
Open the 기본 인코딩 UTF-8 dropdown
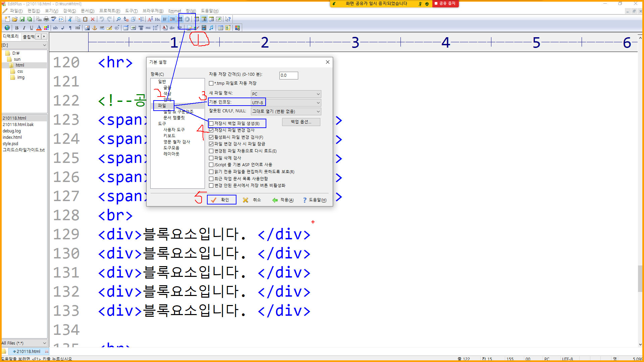[286, 103]
